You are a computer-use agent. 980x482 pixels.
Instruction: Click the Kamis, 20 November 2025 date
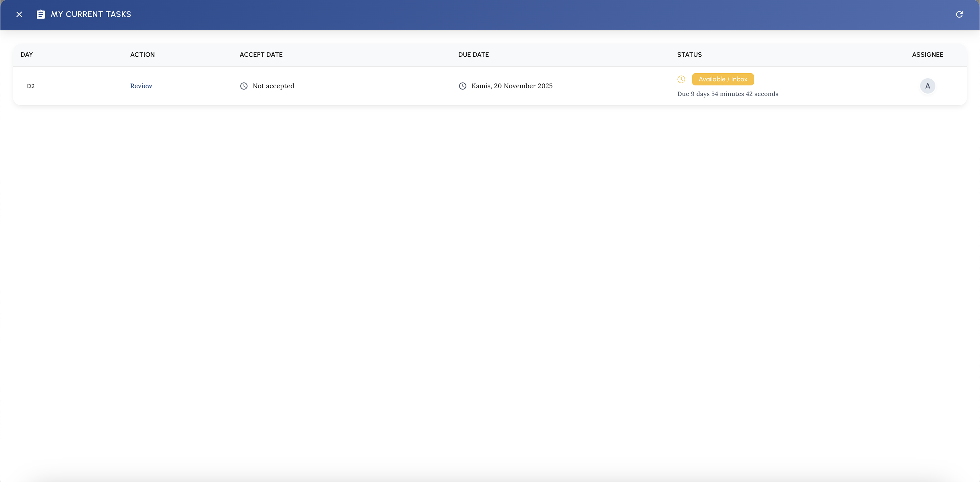pos(512,86)
